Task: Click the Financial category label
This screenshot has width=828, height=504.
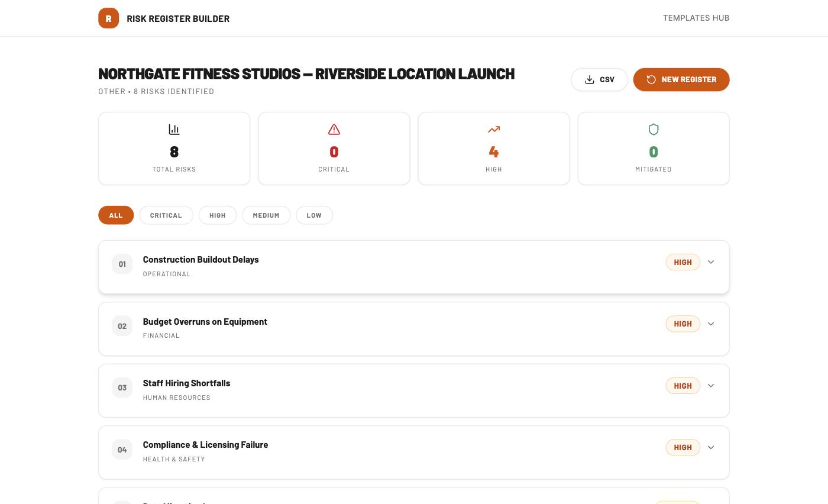Action: pyautogui.click(x=161, y=335)
